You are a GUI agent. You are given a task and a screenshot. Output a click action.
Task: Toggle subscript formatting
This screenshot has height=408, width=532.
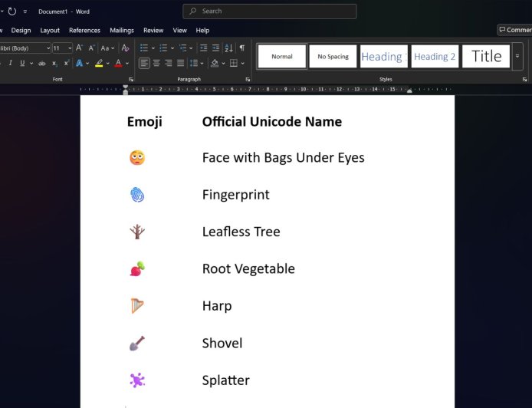pyautogui.click(x=54, y=63)
